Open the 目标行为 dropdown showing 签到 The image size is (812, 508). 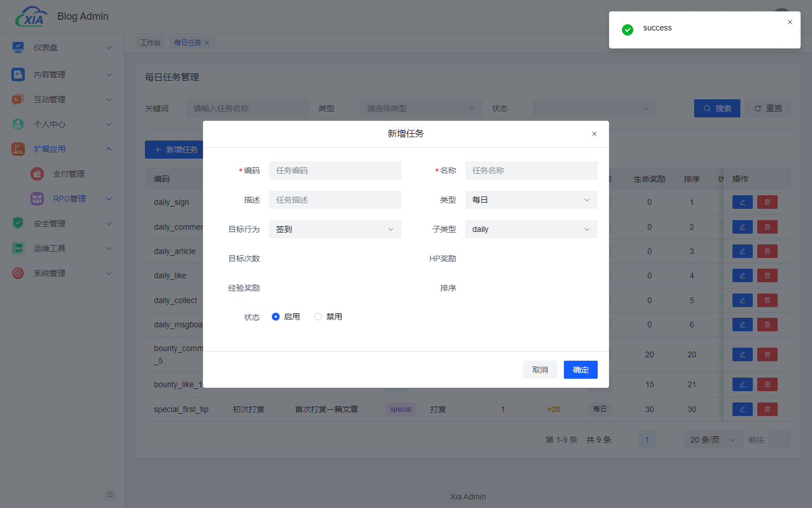335,229
